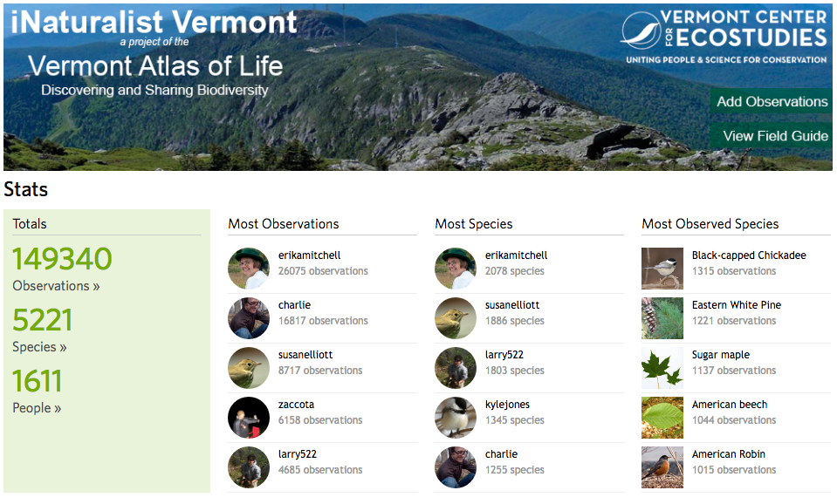Click kylejones avatar under Most Species

456,418
